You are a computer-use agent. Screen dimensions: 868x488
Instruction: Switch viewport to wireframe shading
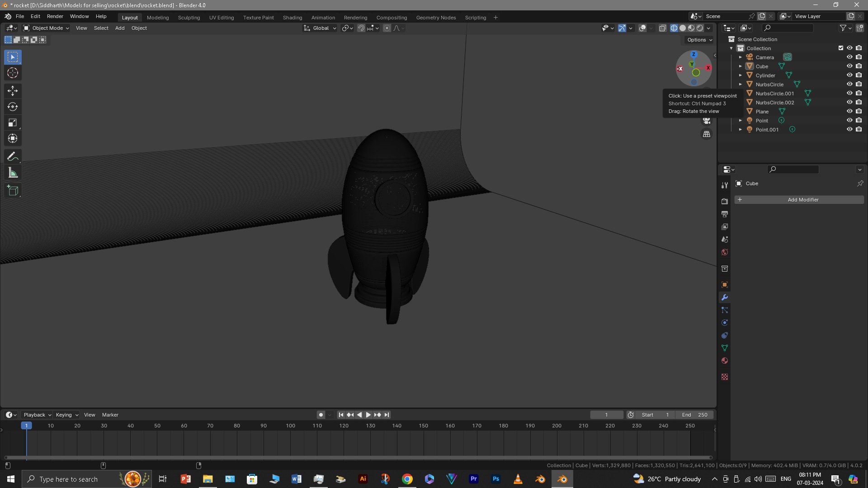(674, 28)
